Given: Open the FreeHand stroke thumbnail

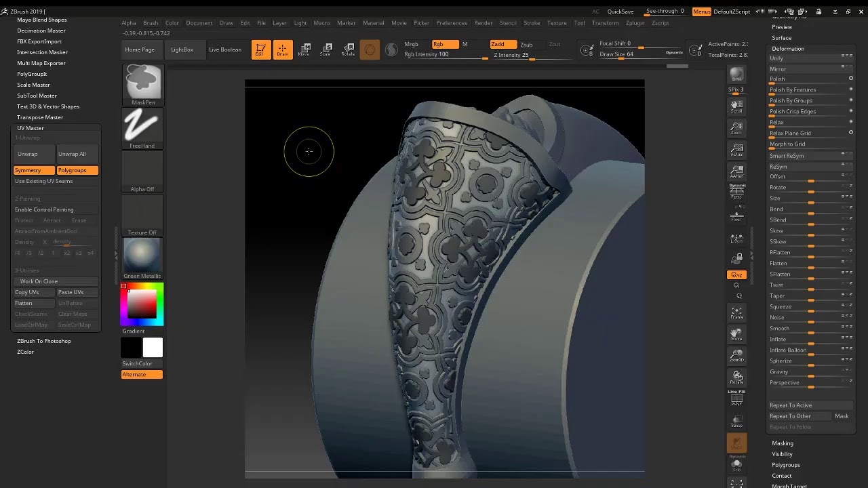Looking at the screenshot, I should pos(142,129).
